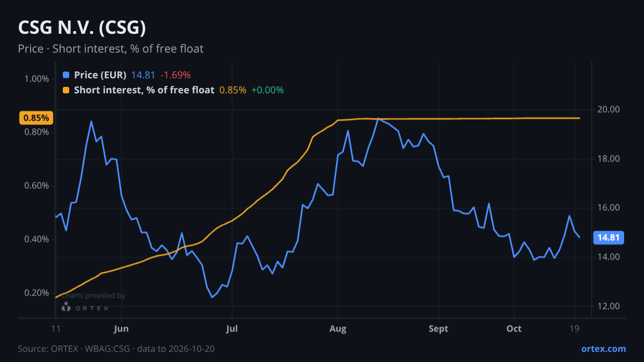Click the 0.40% left axis label

click(36, 239)
